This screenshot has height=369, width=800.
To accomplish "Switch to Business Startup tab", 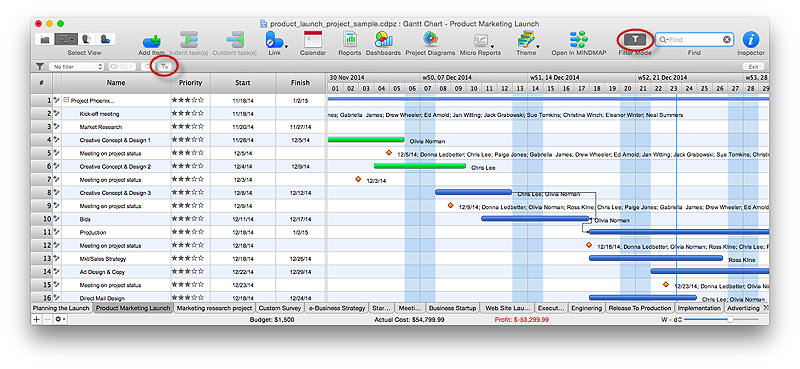I will tap(452, 308).
